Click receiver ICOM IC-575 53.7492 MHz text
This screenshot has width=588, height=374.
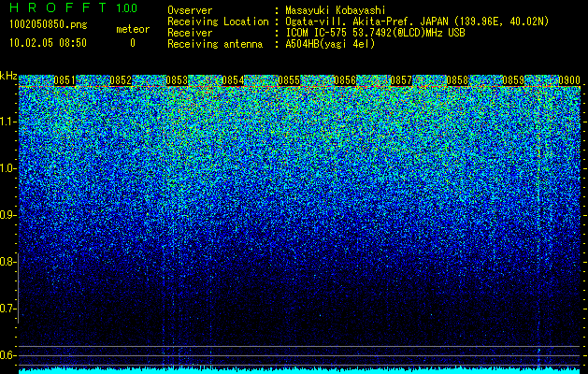[375, 33]
